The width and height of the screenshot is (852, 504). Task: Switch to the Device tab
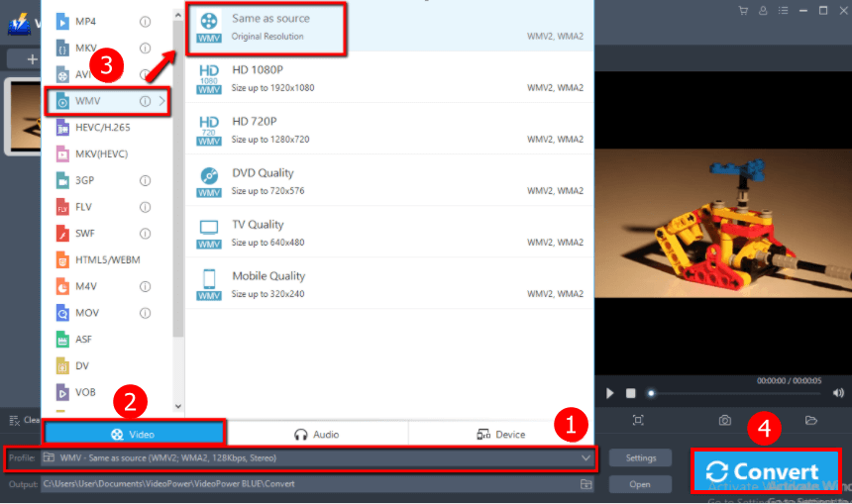[x=500, y=434]
